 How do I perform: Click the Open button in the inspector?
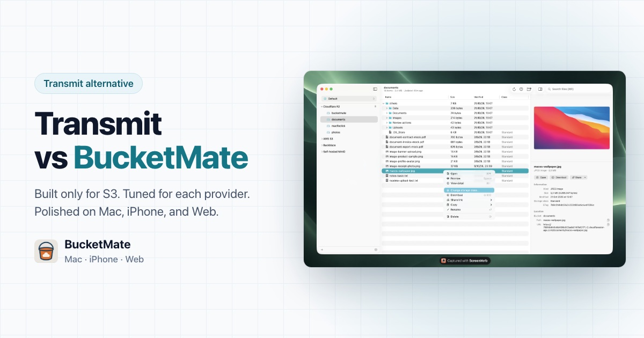(541, 177)
